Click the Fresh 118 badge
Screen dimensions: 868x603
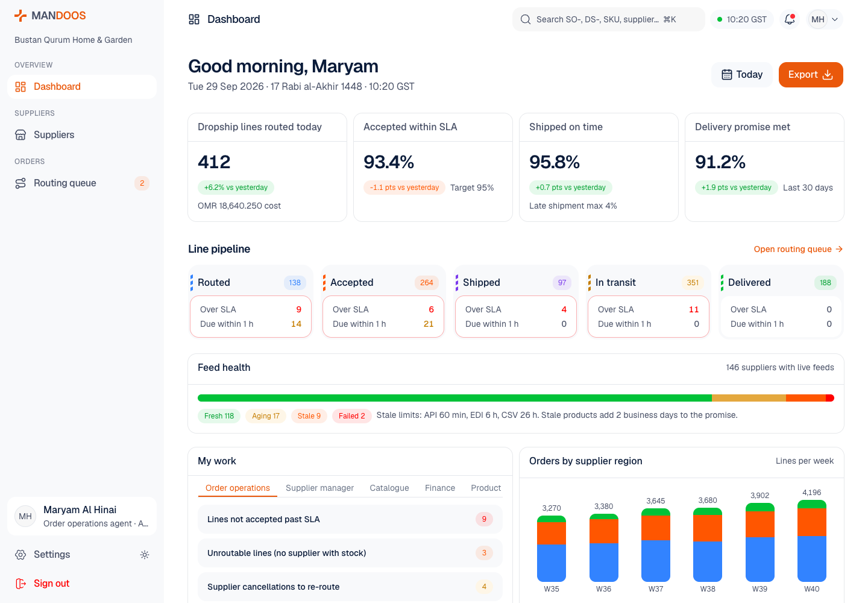[219, 416]
